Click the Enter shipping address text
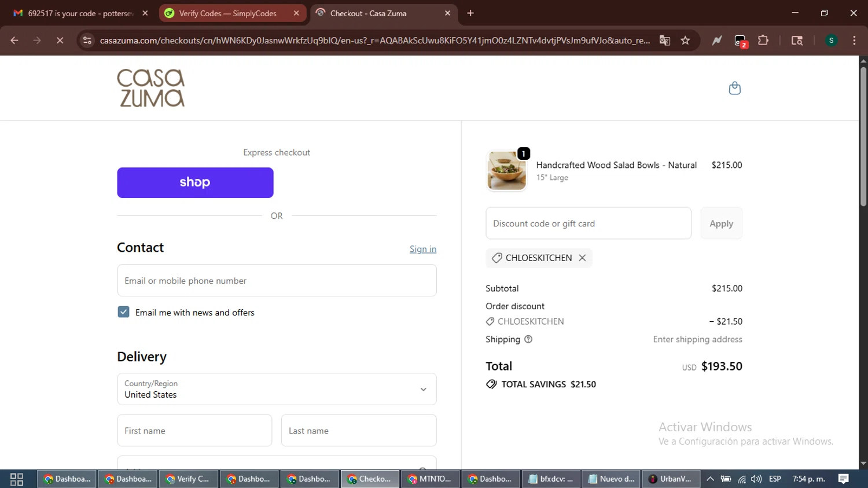Screen dimensions: 868x488 tap(698, 339)
